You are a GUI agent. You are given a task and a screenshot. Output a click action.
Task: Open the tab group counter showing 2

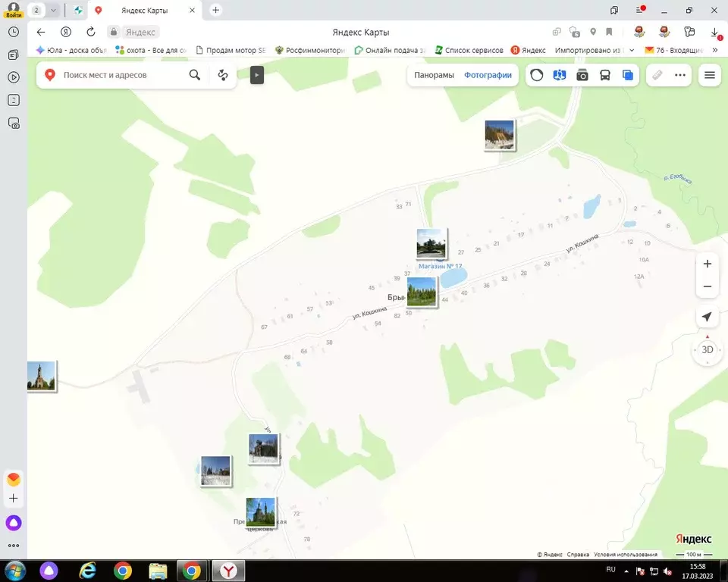click(36, 10)
